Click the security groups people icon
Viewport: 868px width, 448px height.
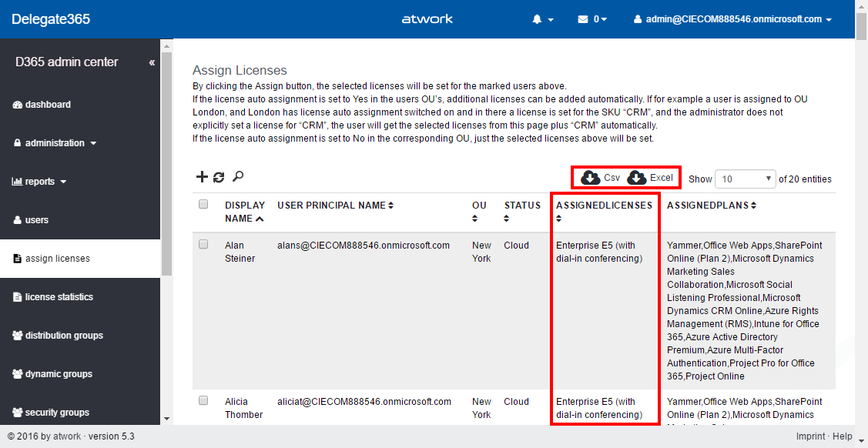point(17,413)
